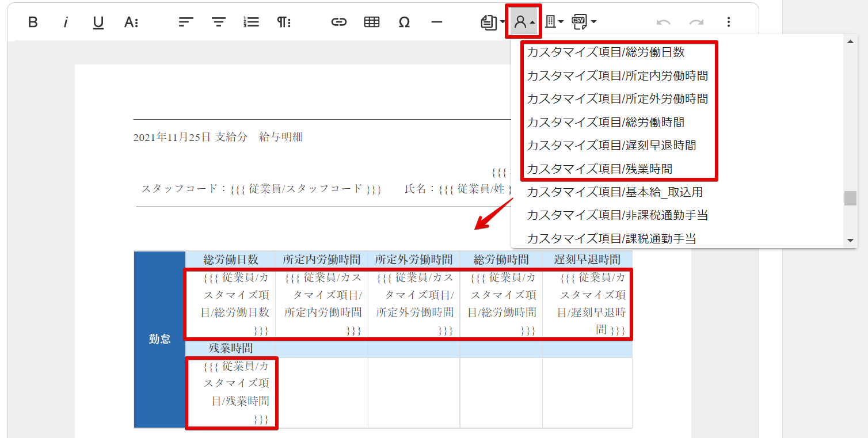Viewport: 868px width, 438px height.
Task: Apply italic formatting
Action: (66, 22)
